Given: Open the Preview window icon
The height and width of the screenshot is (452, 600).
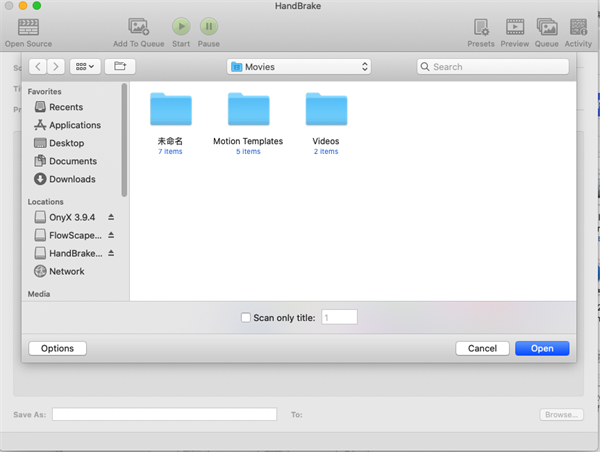Looking at the screenshot, I should 515,27.
